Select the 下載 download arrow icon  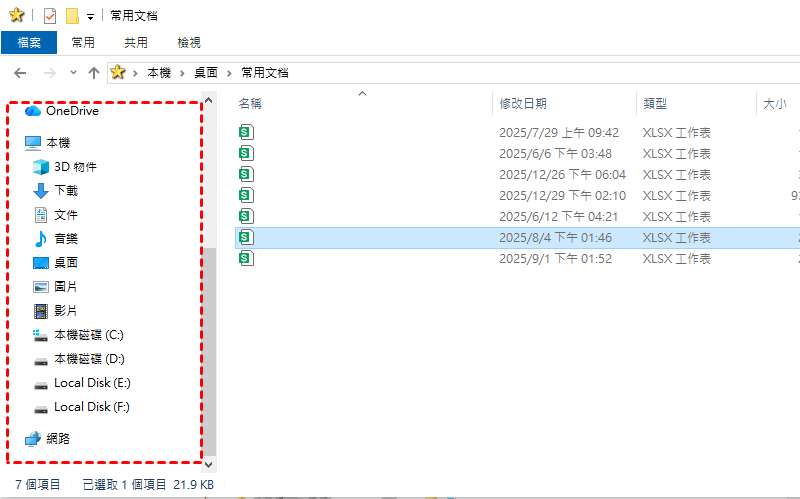pos(41,191)
